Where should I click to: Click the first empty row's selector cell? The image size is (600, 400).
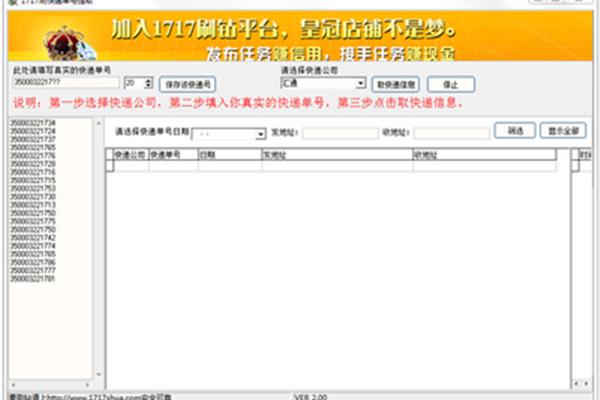tap(110, 166)
